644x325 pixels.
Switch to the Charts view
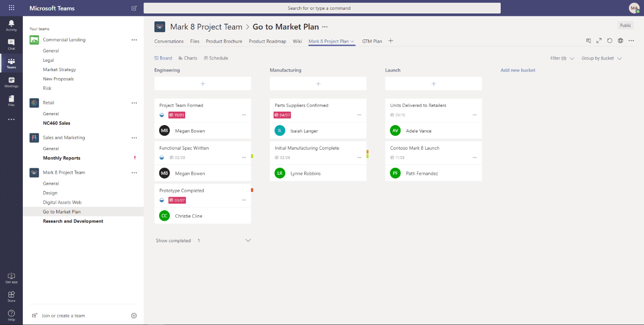(x=188, y=59)
